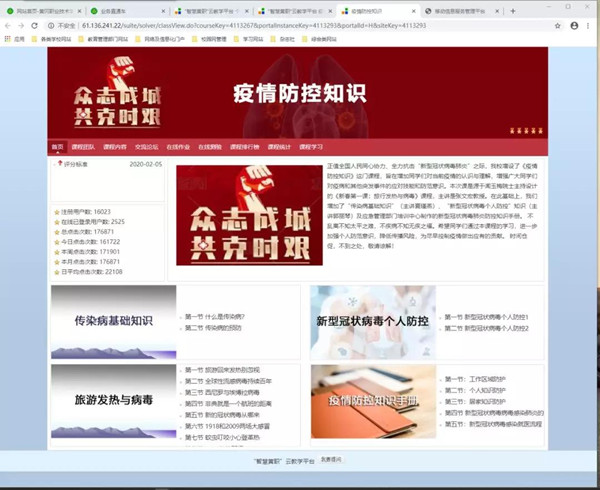The width and height of the screenshot is (600, 490).
Task: Click the 传染病基础知识 course thumbnail
Action: (113, 322)
